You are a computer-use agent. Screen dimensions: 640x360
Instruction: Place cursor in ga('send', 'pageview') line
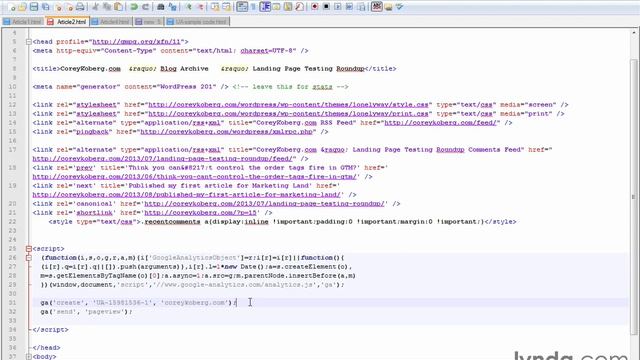click(x=86, y=312)
